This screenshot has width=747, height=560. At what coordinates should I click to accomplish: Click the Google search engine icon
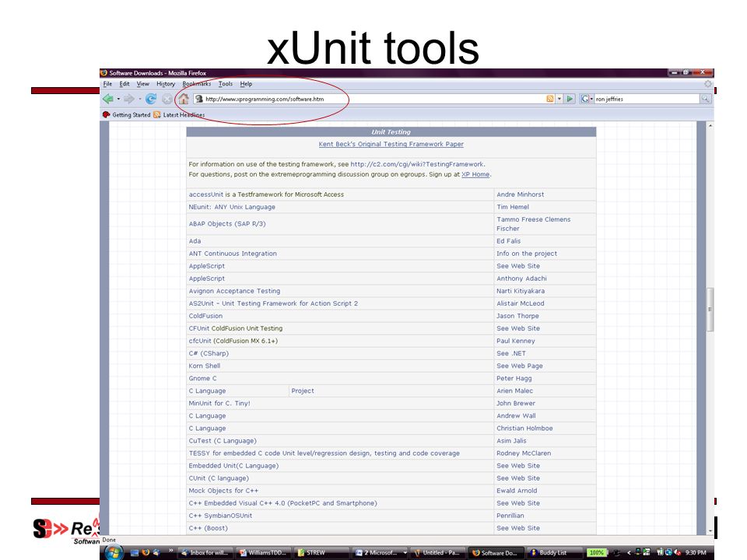(x=584, y=99)
